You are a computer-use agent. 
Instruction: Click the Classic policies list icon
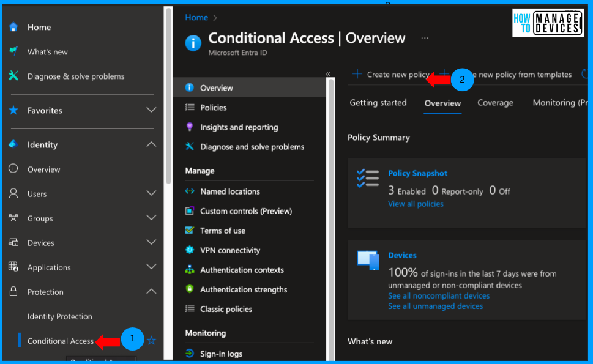[x=190, y=309]
